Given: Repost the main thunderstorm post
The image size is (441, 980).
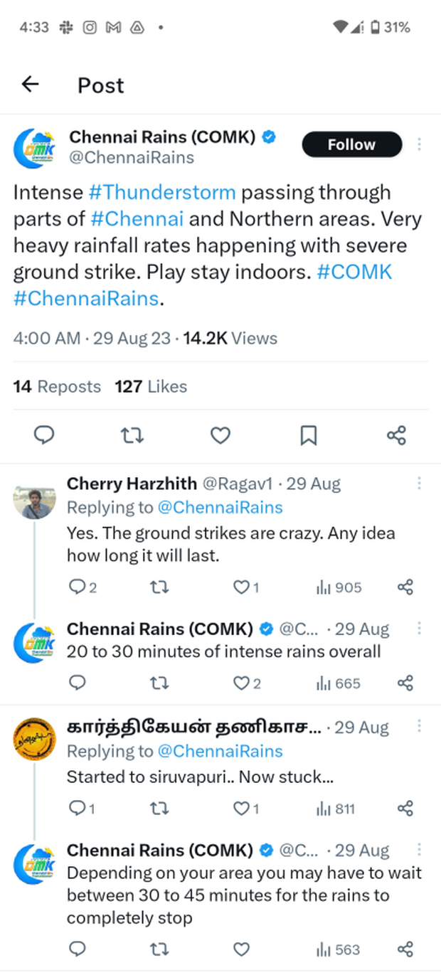Looking at the screenshot, I should pos(132,435).
